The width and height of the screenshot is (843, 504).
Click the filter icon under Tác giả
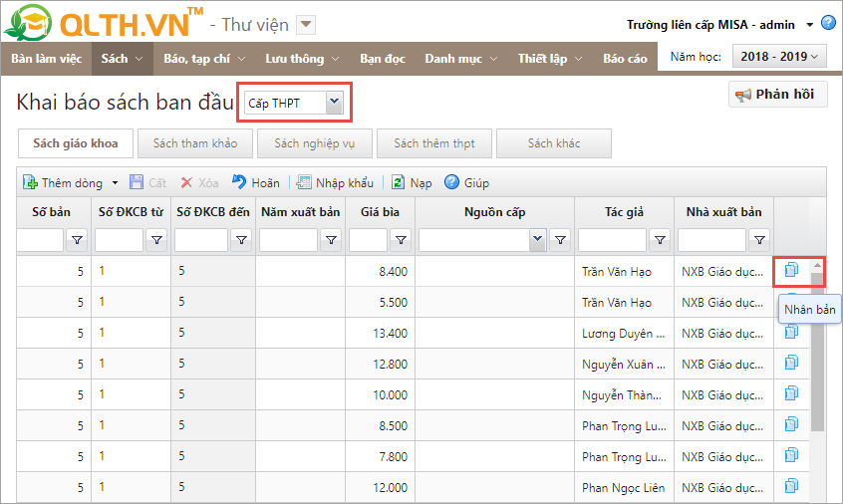click(660, 240)
